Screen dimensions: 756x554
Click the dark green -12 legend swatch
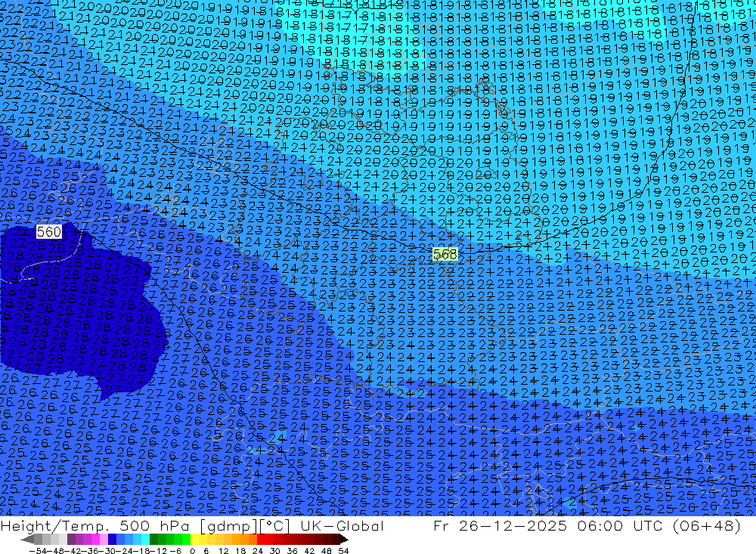153,539
